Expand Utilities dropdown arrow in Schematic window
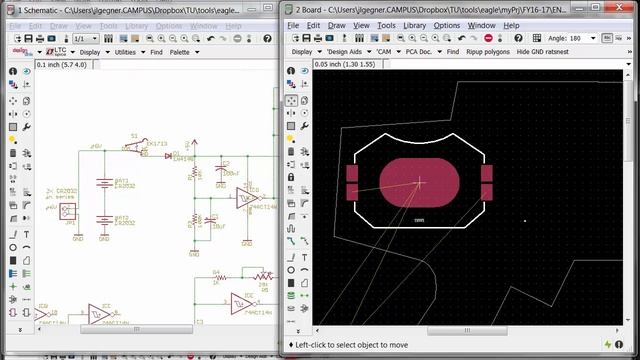 (143, 52)
